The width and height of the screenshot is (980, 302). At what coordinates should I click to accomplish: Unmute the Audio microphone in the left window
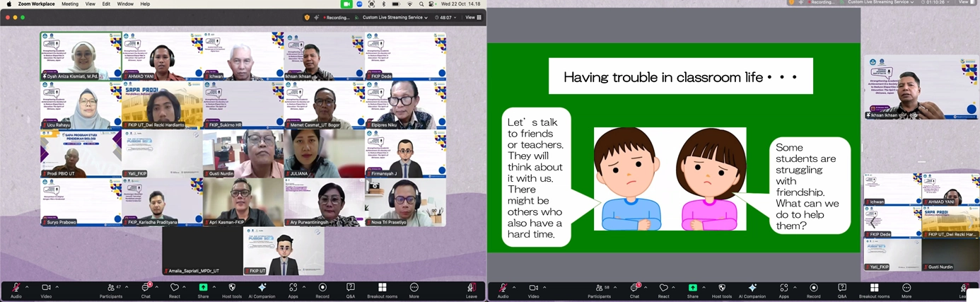[x=16, y=290]
